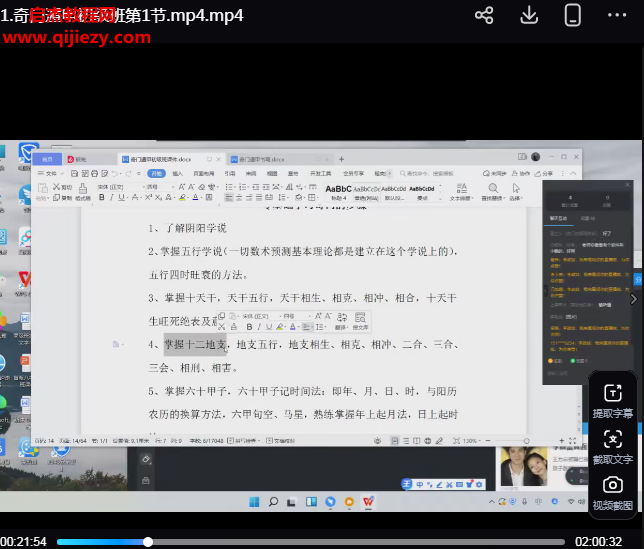The image size is (644, 549).
Task: Click the 未同步 sync status button
Action: tap(494, 174)
